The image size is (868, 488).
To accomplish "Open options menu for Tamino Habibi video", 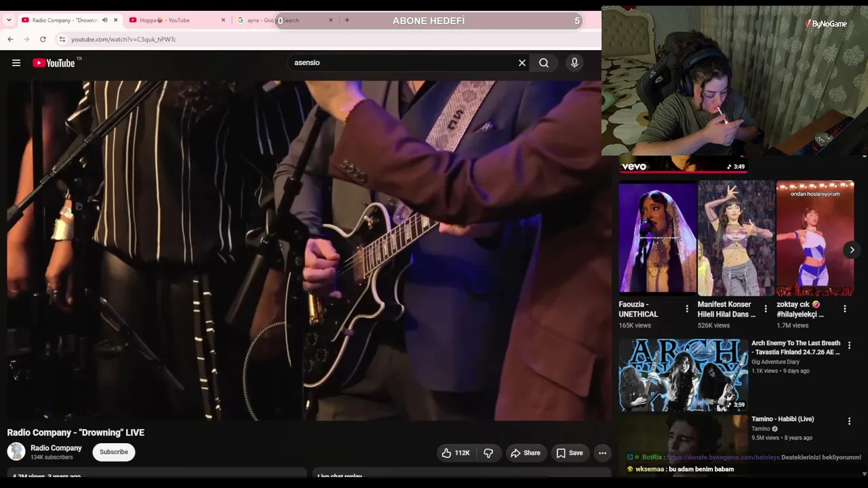I will 849,422.
